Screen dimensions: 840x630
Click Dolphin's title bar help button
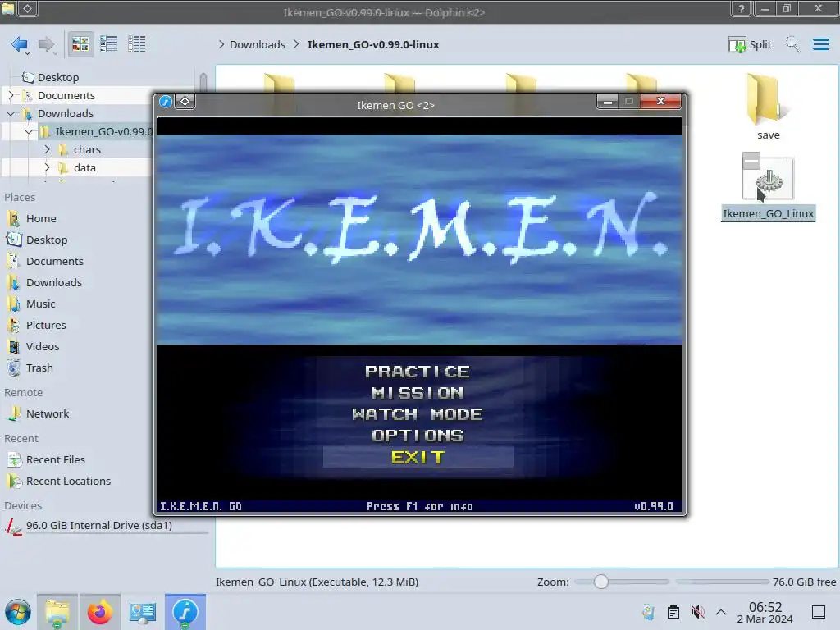741,8
